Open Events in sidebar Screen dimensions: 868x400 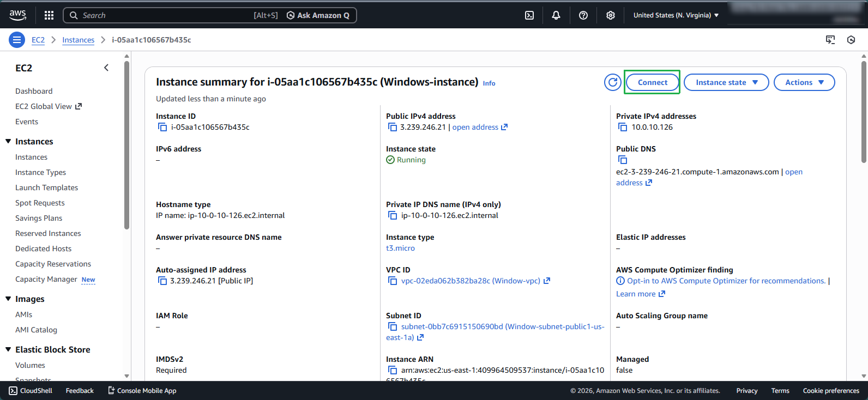[27, 122]
